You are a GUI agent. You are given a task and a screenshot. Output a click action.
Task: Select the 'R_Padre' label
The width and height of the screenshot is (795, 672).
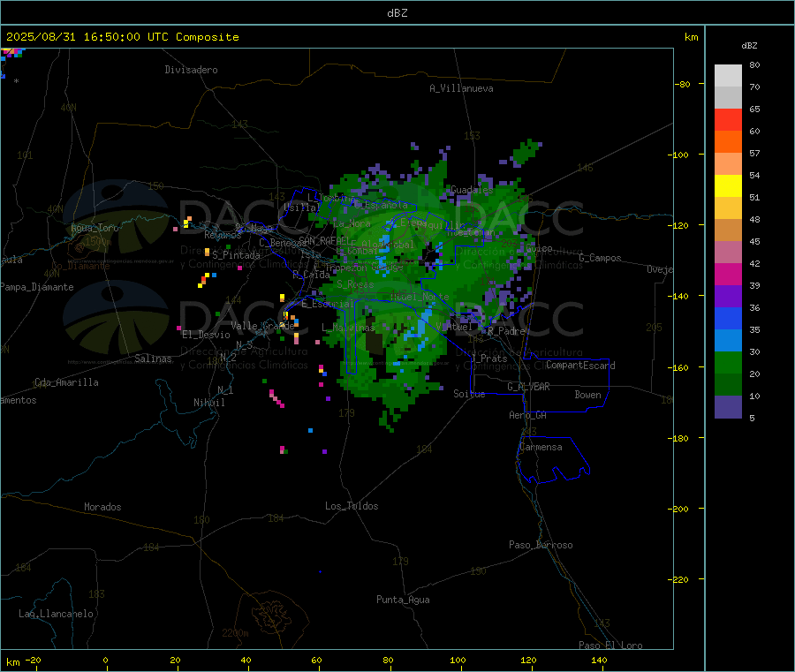(506, 331)
